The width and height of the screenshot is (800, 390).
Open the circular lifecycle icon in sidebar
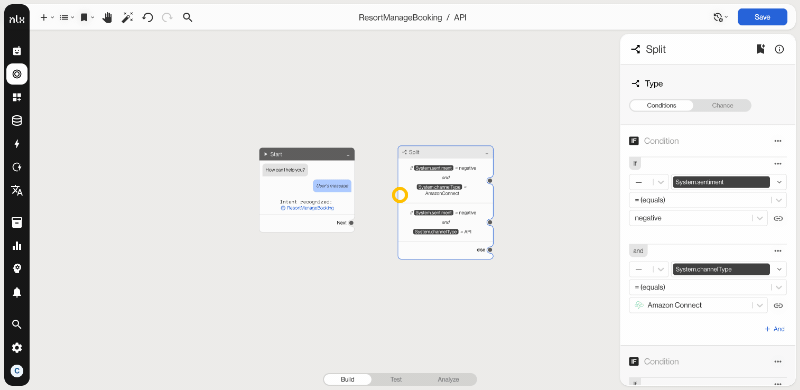click(17, 167)
